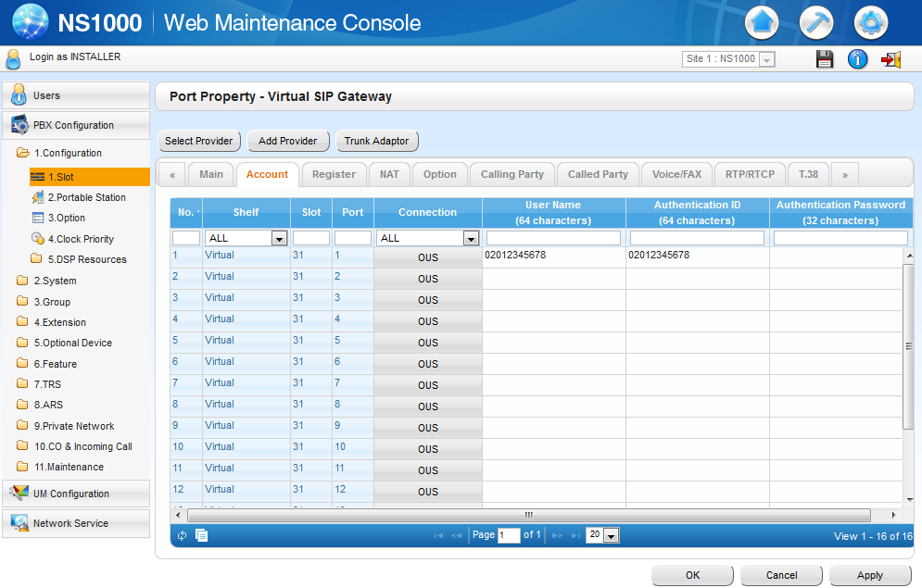Open Network Service panel
Viewport: 922px width, 588px height.
(76, 523)
